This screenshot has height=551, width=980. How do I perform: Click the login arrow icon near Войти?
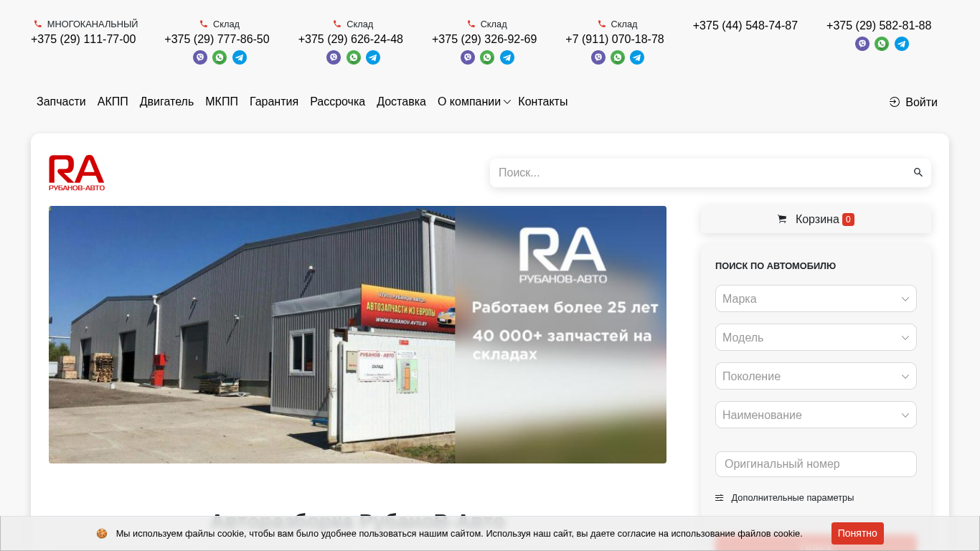click(x=895, y=102)
